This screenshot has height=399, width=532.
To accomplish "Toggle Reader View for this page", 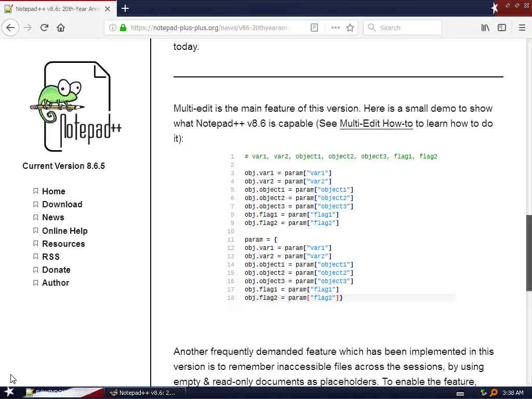I will tap(314, 28).
